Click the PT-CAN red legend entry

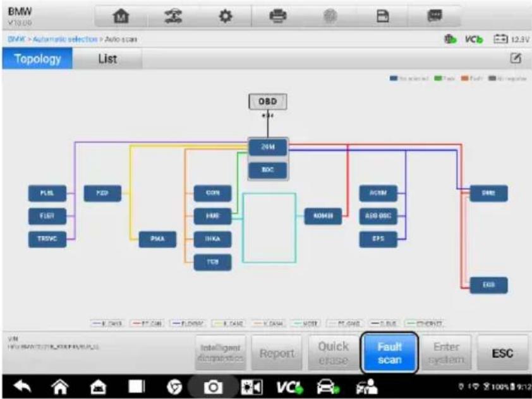[x=147, y=323]
